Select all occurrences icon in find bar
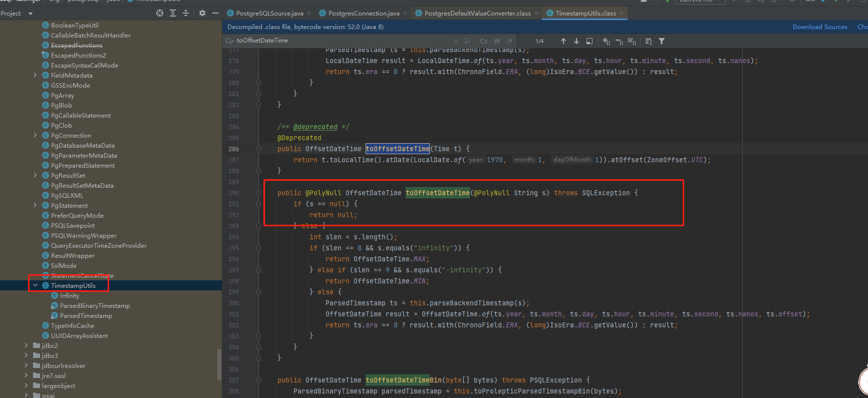The width and height of the screenshot is (868, 398). [632, 41]
